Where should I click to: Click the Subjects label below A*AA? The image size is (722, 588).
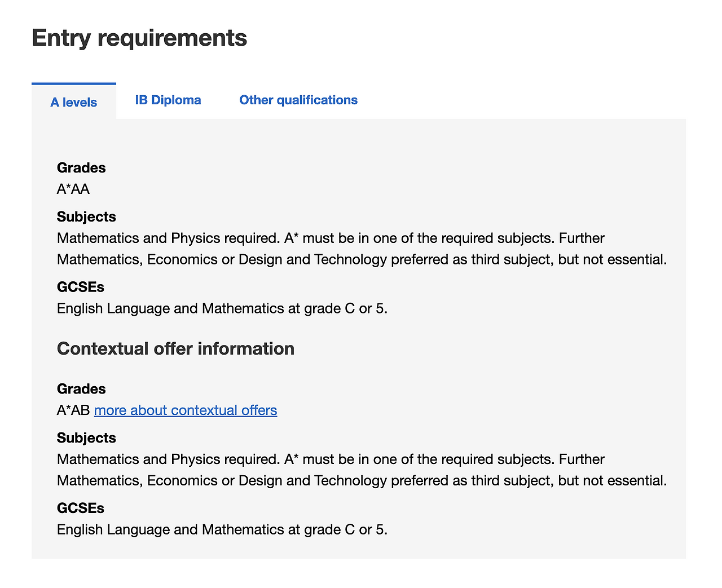coord(86,216)
